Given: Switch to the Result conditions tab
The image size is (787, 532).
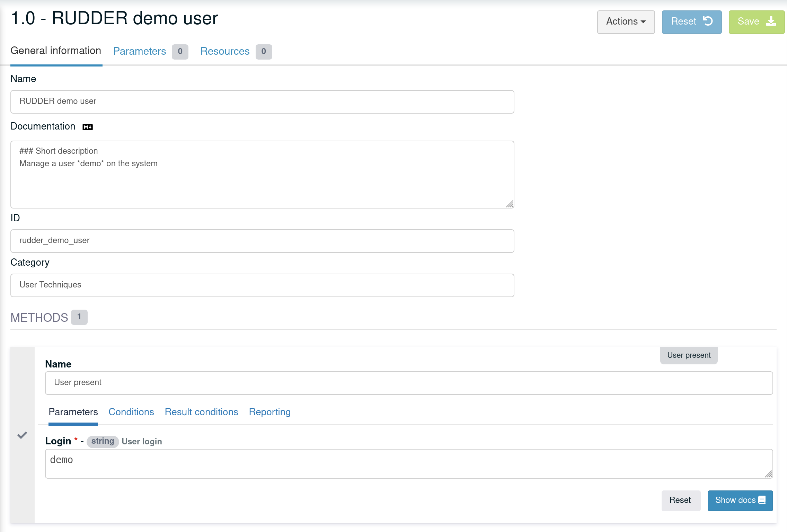Looking at the screenshot, I should tap(201, 412).
